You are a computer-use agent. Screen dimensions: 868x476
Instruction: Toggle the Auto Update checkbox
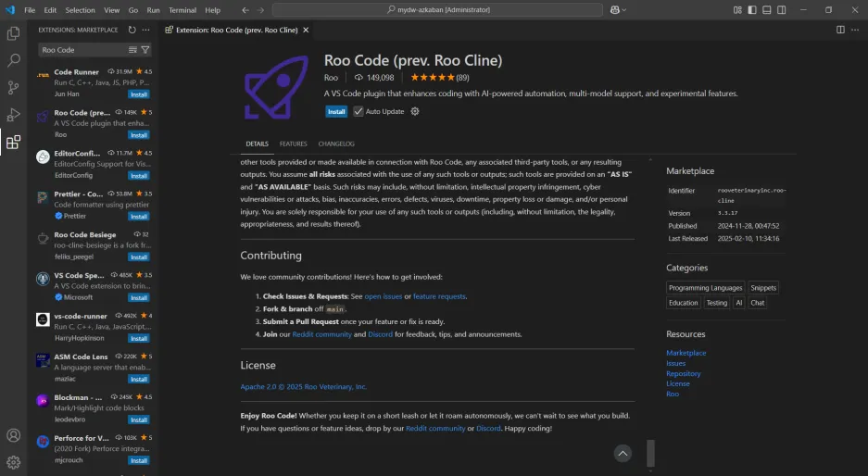point(359,111)
